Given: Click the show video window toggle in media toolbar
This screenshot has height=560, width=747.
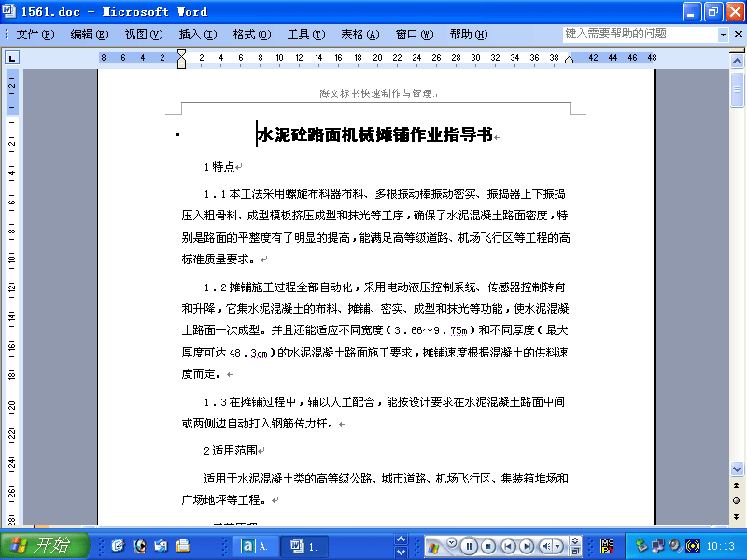Looking at the screenshot, I should [x=575, y=541].
